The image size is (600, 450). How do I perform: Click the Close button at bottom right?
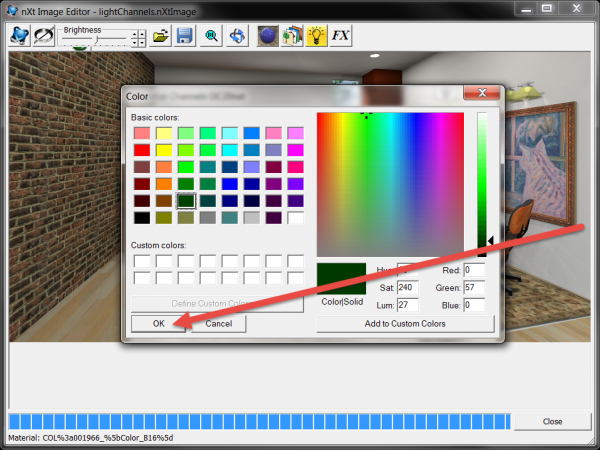pos(552,422)
